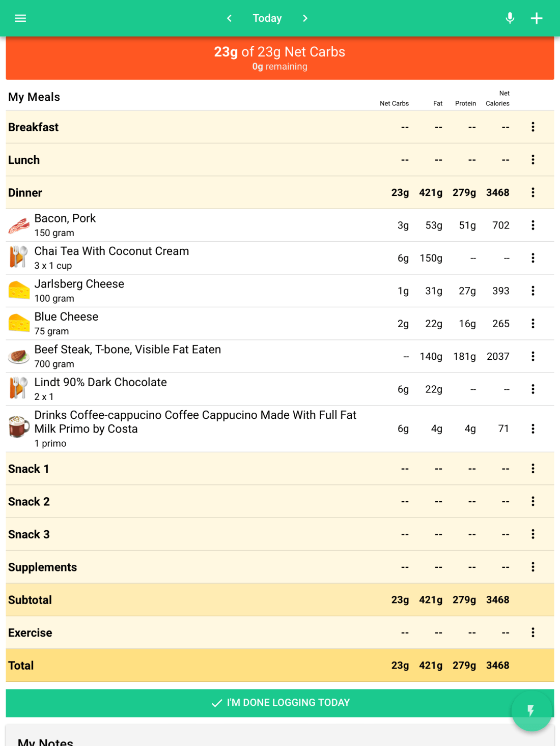Click the orange Net Carbs progress banner
This screenshot has height=746, width=560.
coord(279,58)
